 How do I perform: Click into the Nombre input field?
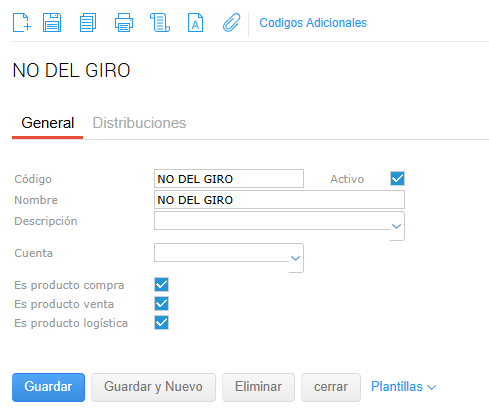coord(279,200)
